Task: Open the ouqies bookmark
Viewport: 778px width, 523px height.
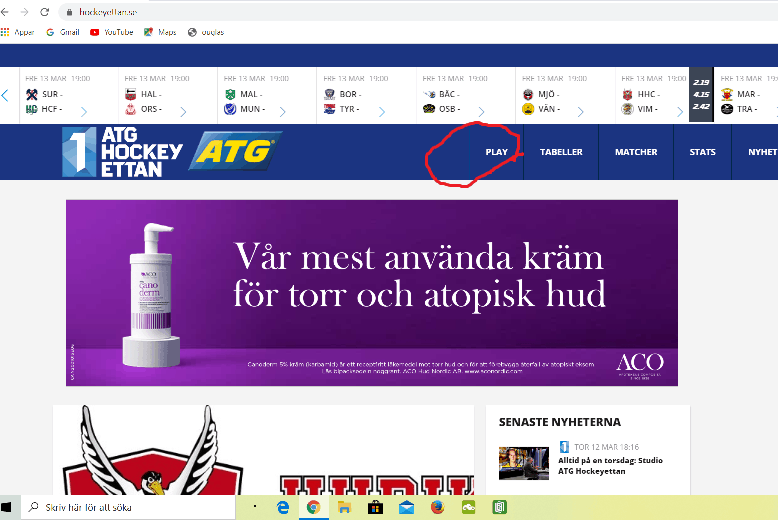Action: (206, 32)
